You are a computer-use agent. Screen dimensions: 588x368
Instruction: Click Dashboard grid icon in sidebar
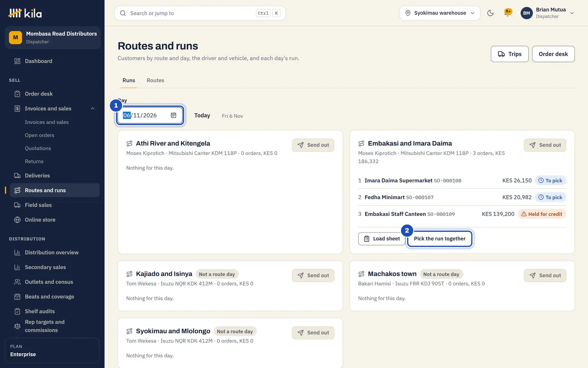pyautogui.click(x=17, y=61)
